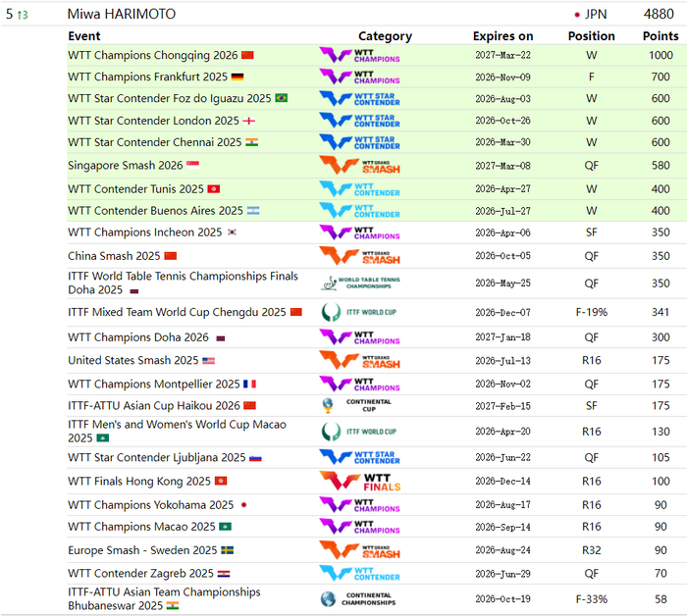Select points value 700
687x616 pixels.
tap(661, 77)
